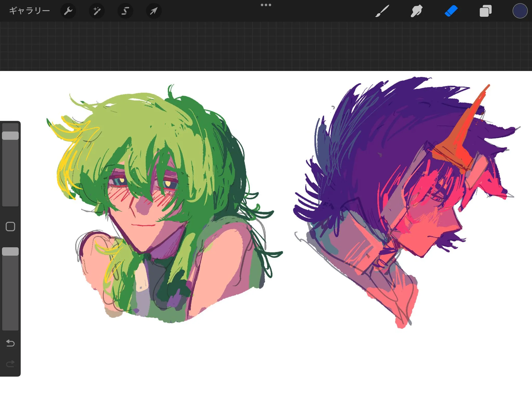Tap the square modify button on sidebar
532x399 pixels.
(10, 227)
